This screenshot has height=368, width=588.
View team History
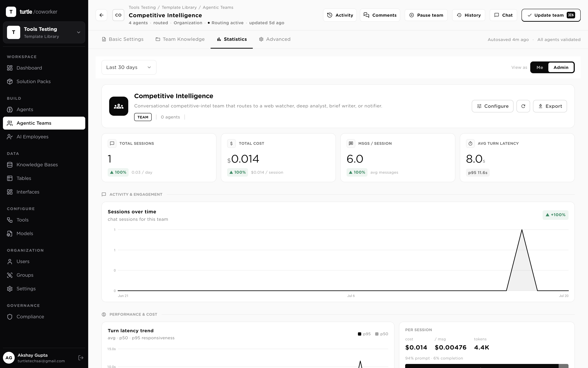pyautogui.click(x=469, y=15)
